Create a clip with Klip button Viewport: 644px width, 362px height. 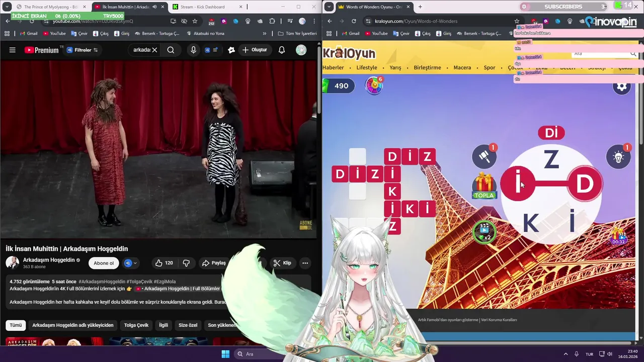click(282, 263)
